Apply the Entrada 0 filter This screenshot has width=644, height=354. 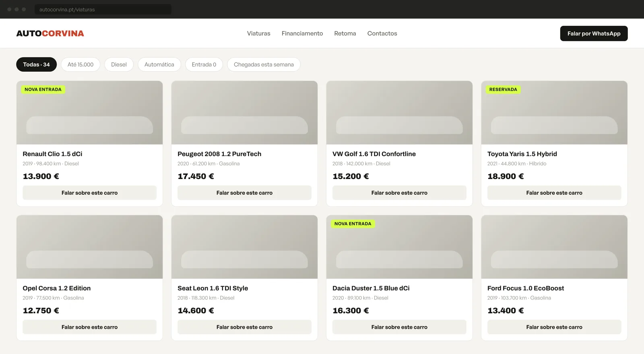coord(204,64)
